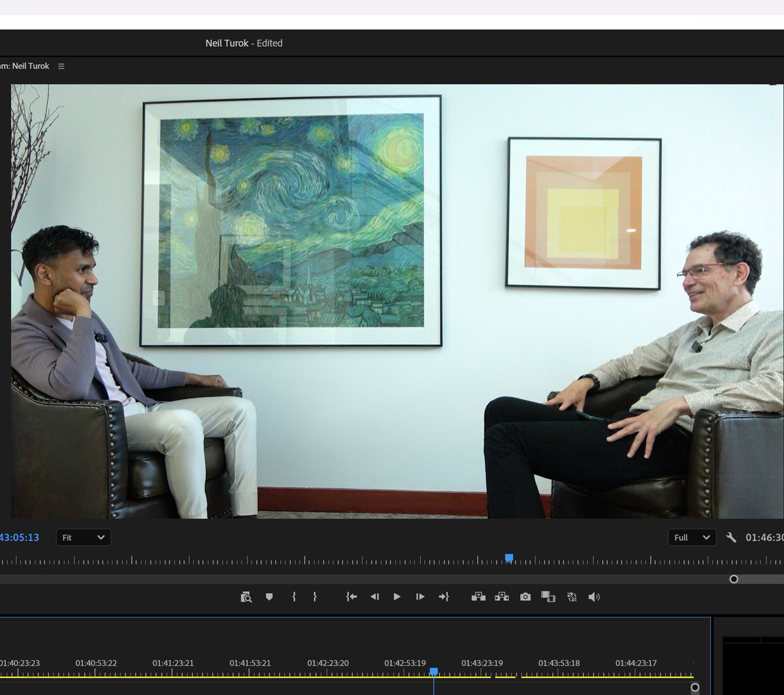Image resolution: width=784 pixels, height=695 pixels.
Task: Step back one frame
Action: pyautogui.click(x=374, y=596)
